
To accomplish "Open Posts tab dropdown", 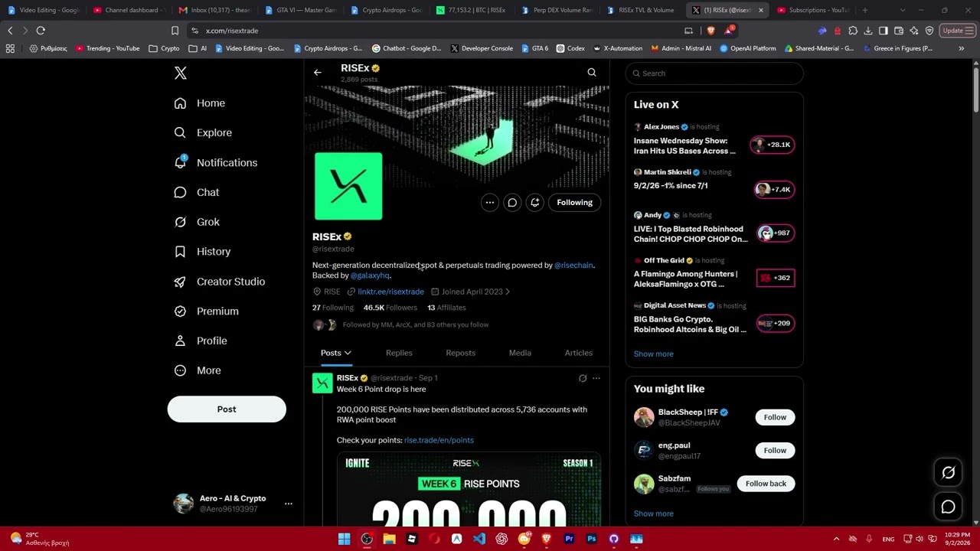I will coord(335,353).
